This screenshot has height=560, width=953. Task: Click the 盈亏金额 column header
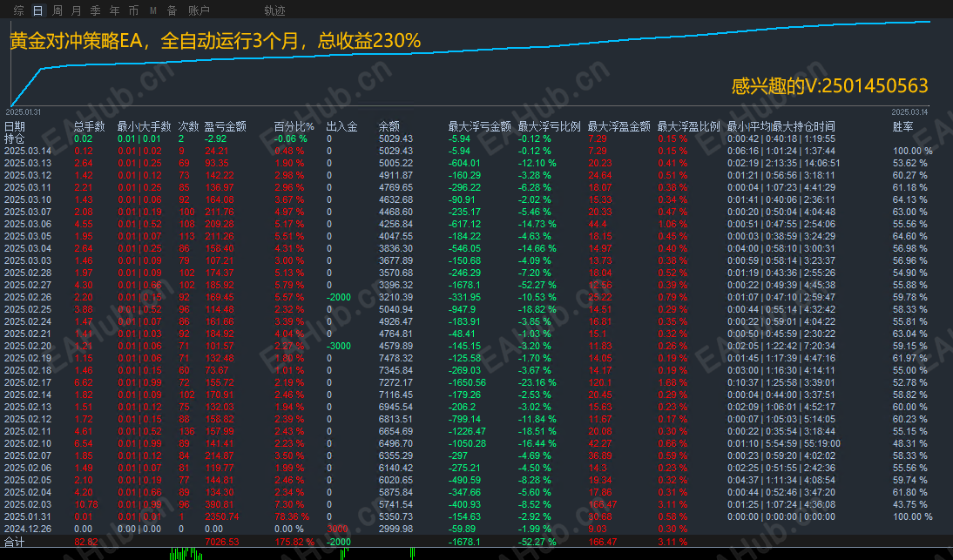pyautogui.click(x=226, y=126)
